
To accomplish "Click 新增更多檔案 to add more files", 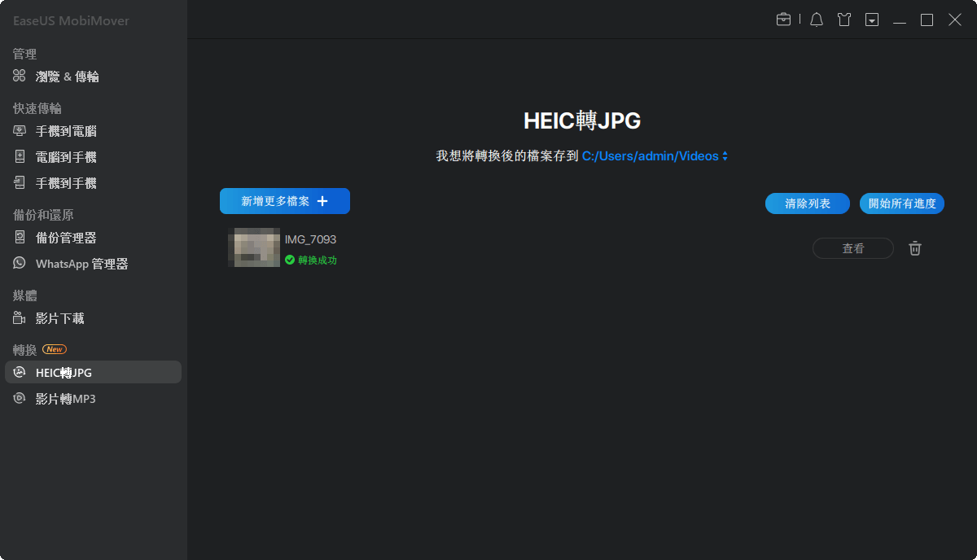I will pos(284,201).
